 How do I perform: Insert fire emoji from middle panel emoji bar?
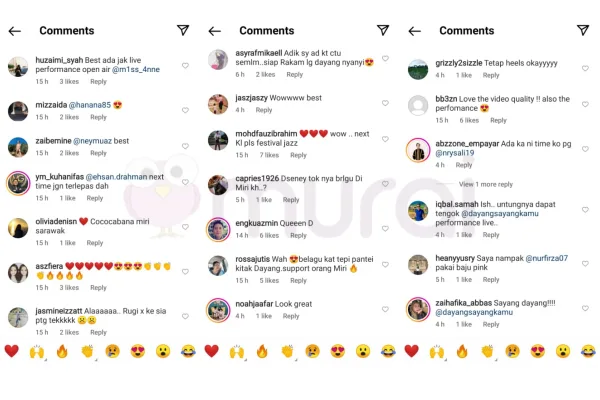[262, 351]
